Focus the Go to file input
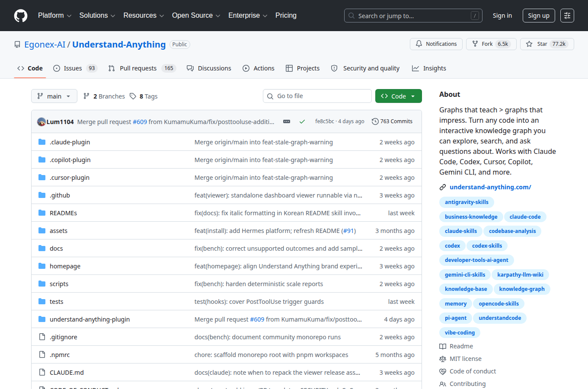The width and height of the screenshot is (588, 389). tap(317, 96)
